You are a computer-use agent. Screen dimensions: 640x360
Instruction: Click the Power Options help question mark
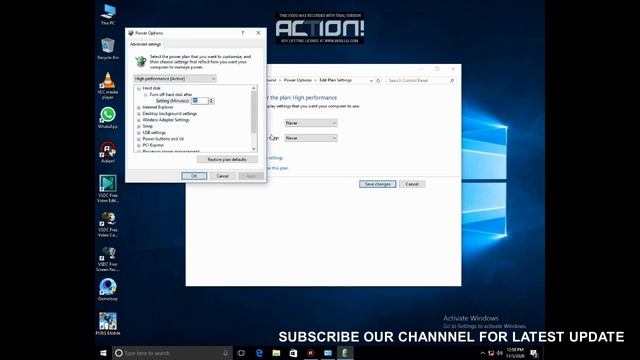pyautogui.click(x=243, y=33)
